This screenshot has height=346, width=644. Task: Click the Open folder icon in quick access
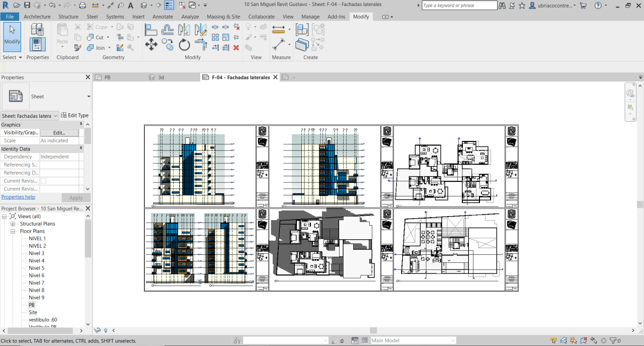click(17, 5)
